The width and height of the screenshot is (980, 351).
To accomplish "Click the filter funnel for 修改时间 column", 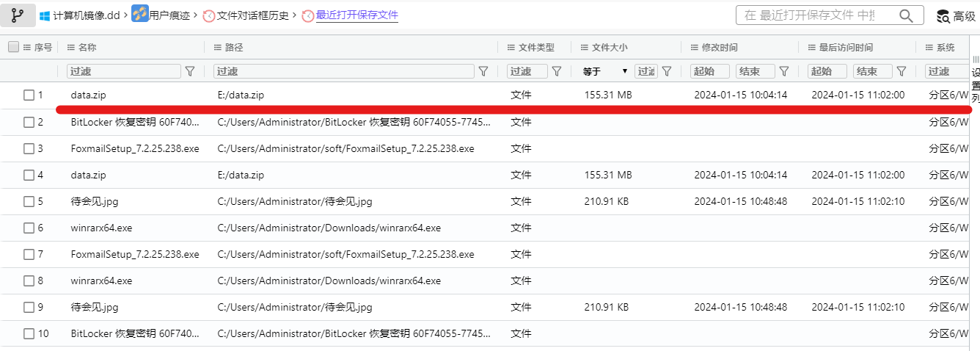I will pos(784,71).
